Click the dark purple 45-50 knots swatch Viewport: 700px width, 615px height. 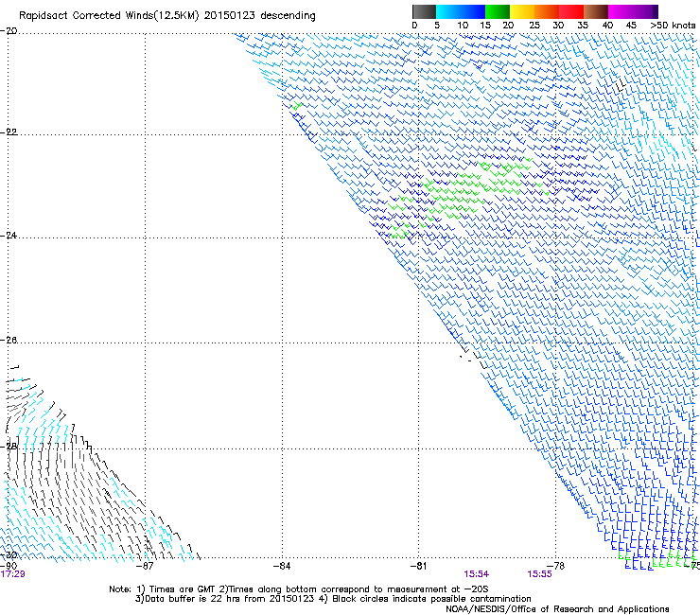[x=645, y=11]
